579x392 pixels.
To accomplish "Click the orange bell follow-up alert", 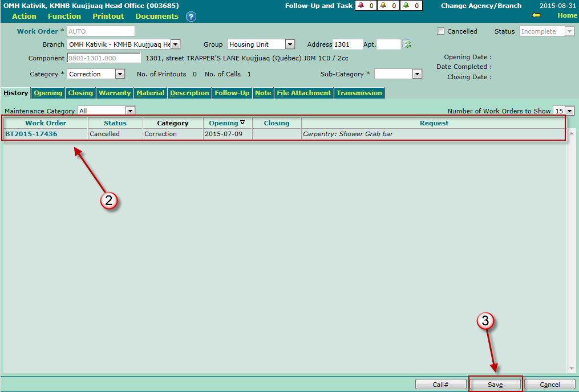I will tap(383, 6).
